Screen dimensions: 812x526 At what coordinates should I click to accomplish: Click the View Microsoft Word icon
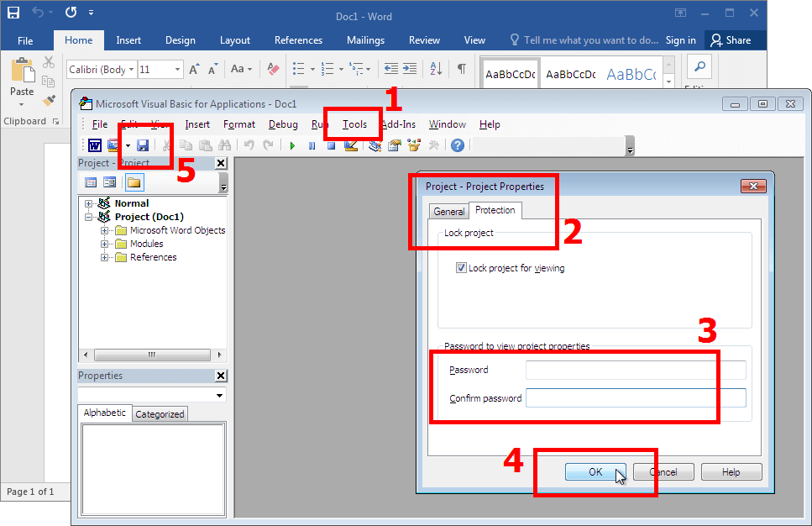pos(95,145)
